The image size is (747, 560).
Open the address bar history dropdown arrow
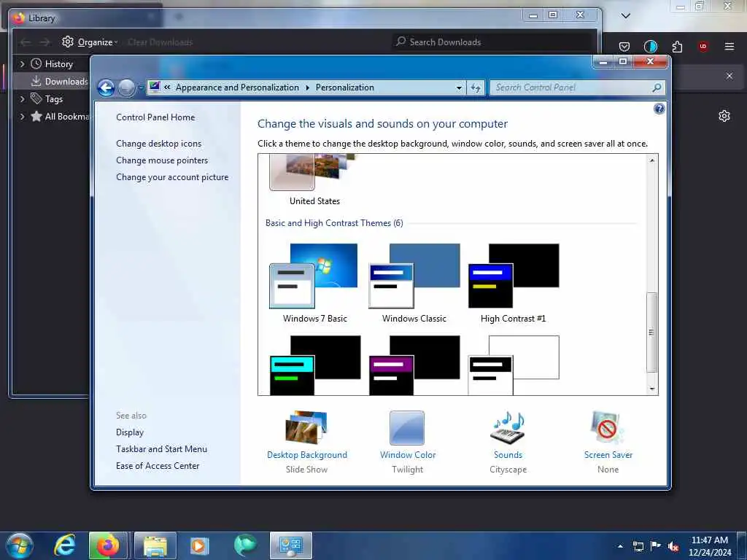[x=459, y=88]
